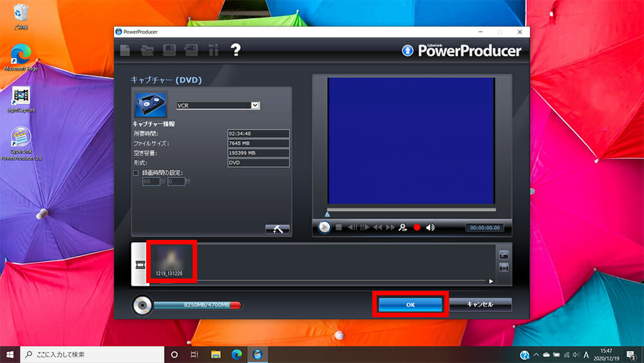This screenshot has height=363, width=644.
Task: Click the blue upgrade arrow beside PowerProducer logo
Action: (408, 50)
